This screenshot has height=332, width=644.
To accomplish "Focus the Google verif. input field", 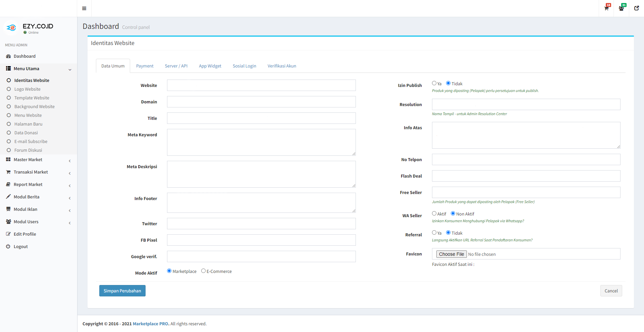I will point(261,256).
